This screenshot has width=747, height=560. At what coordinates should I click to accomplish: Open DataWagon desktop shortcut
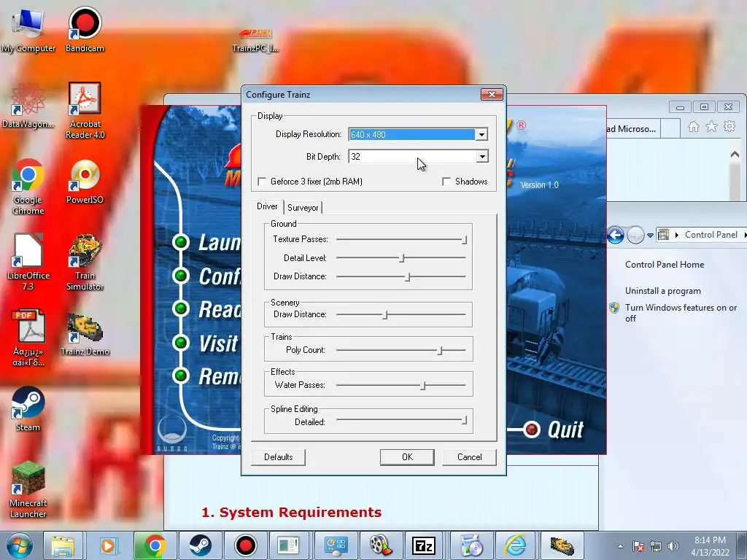point(28,106)
